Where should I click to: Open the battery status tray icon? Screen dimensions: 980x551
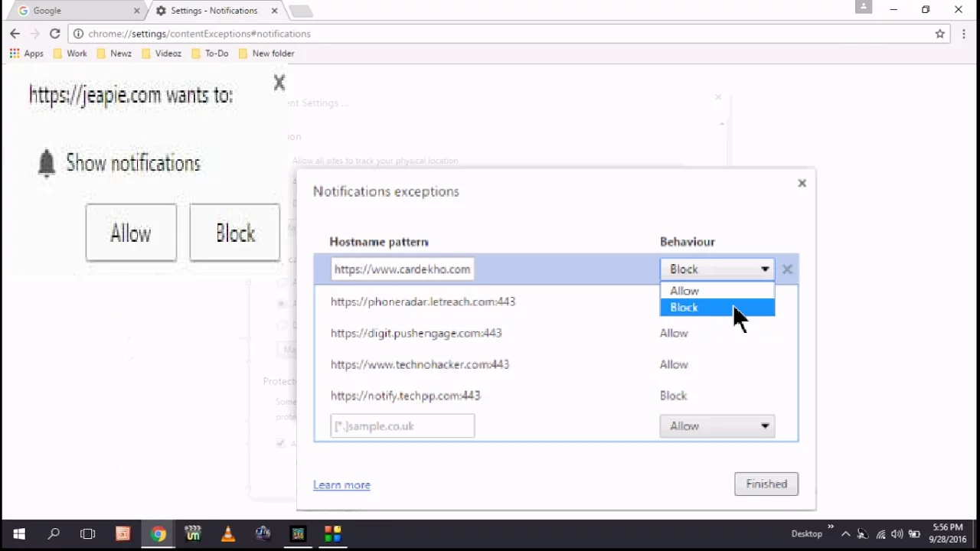click(x=914, y=534)
